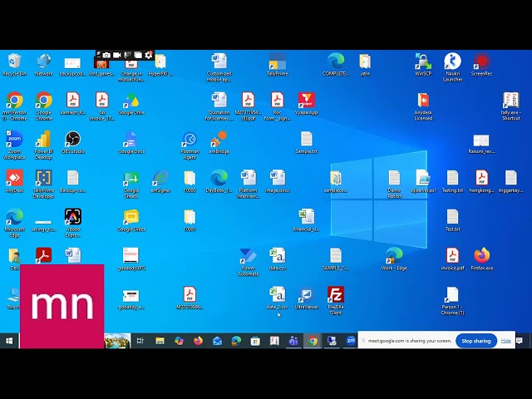Image resolution: width=532 pixels, height=399 pixels.
Task: Open the financial_d... Excel file
Action: (307, 220)
